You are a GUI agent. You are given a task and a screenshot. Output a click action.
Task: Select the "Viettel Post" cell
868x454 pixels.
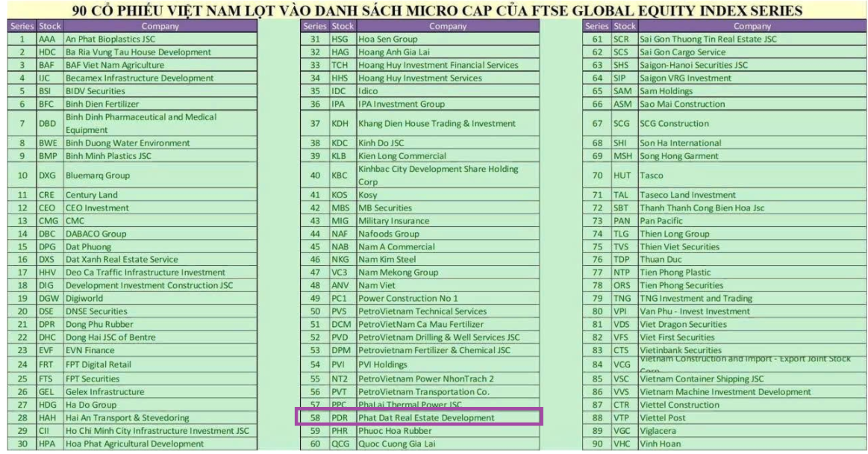[752, 417]
